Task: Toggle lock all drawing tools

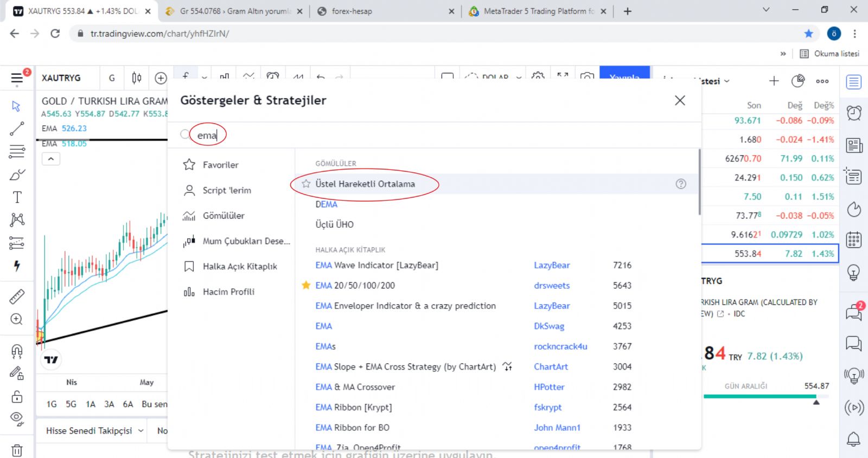Action: click(17, 397)
